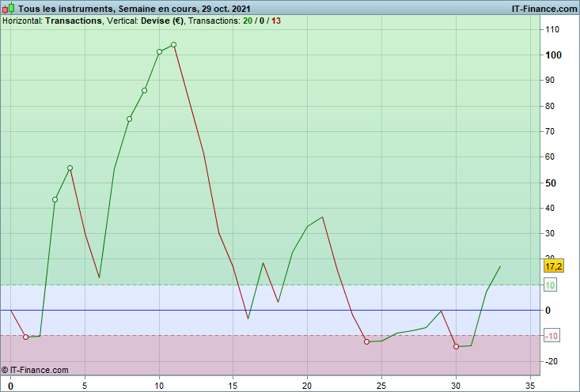The image size is (580, 392).
Task: Click the bold '50' label on the vertical axis
Action: point(551,183)
